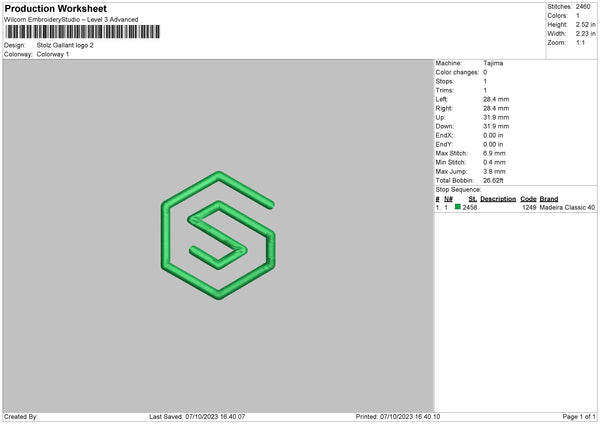Click the 'EndX:' label
Viewport: 600px width, 424px height.
(x=444, y=135)
